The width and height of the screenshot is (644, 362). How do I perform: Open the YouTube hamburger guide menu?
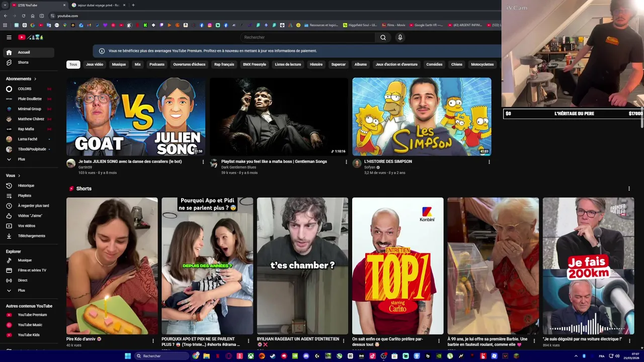(9, 37)
